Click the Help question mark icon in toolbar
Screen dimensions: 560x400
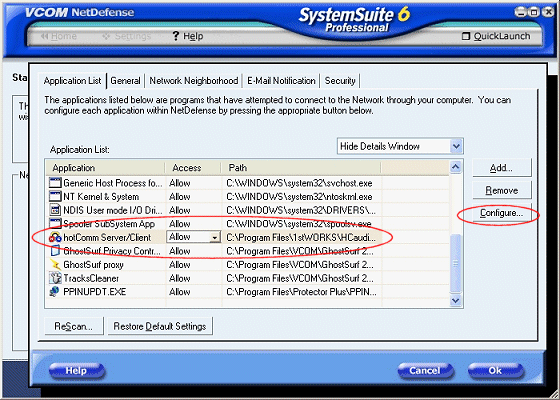[175, 36]
